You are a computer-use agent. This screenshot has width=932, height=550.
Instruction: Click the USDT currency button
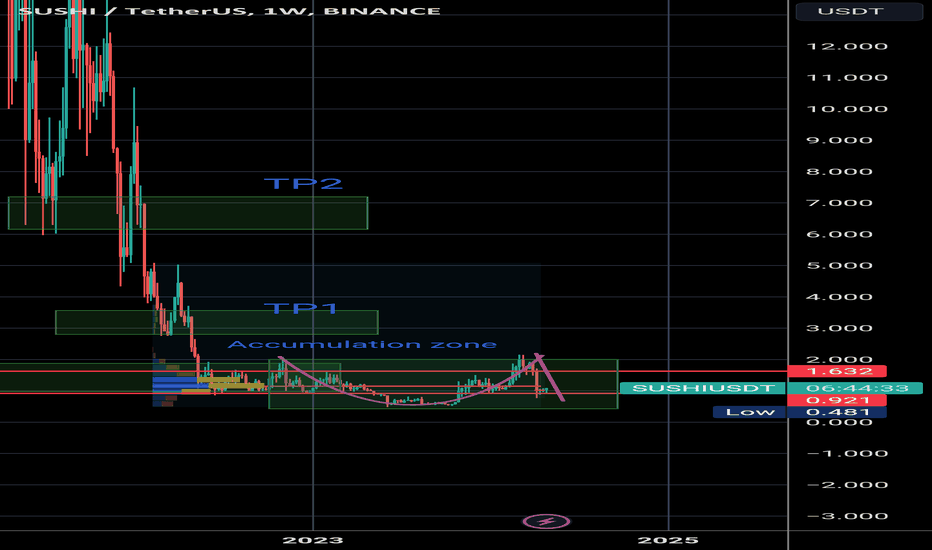pos(858,11)
